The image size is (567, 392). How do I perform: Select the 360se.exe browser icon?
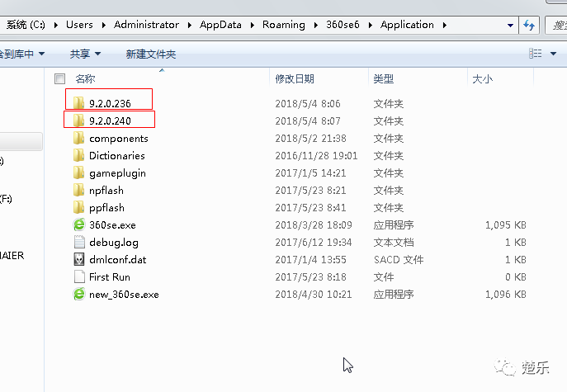tap(79, 224)
